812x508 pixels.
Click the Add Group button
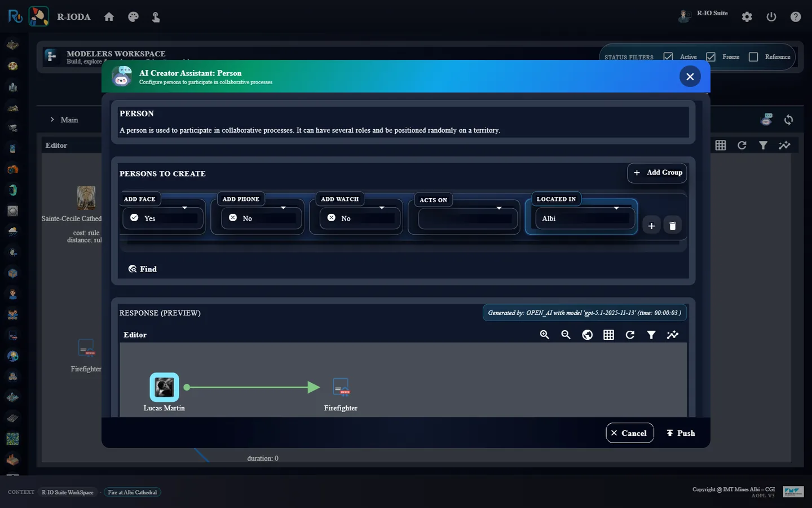[657, 173]
